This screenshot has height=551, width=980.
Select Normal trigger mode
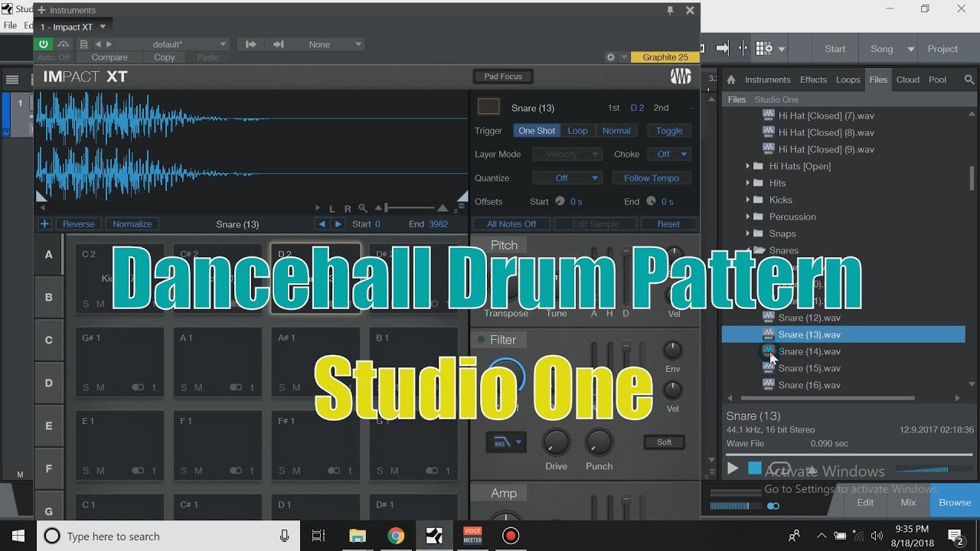click(x=616, y=131)
